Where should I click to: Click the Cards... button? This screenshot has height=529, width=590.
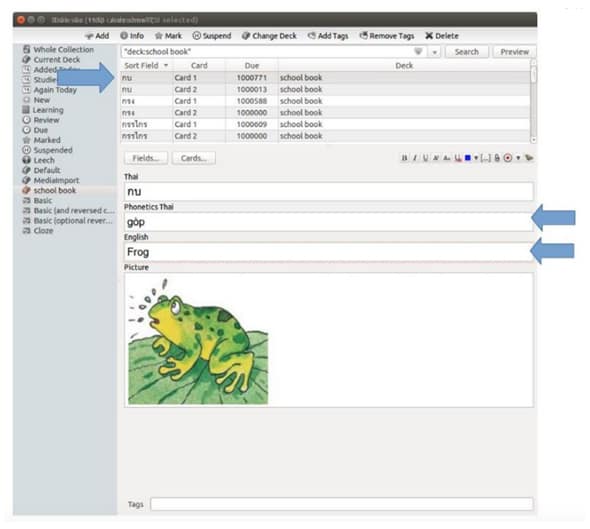click(x=193, y=158)
